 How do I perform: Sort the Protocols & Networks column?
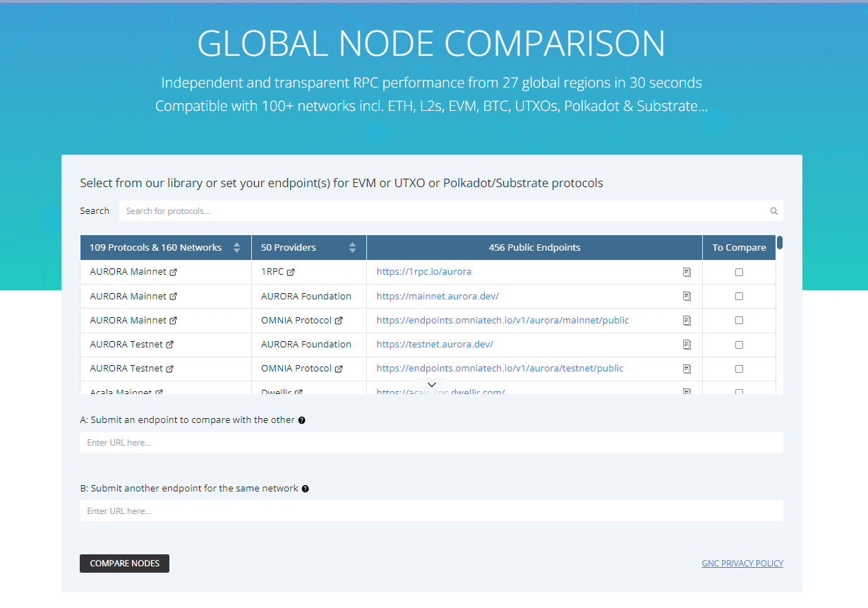(236, 247)
